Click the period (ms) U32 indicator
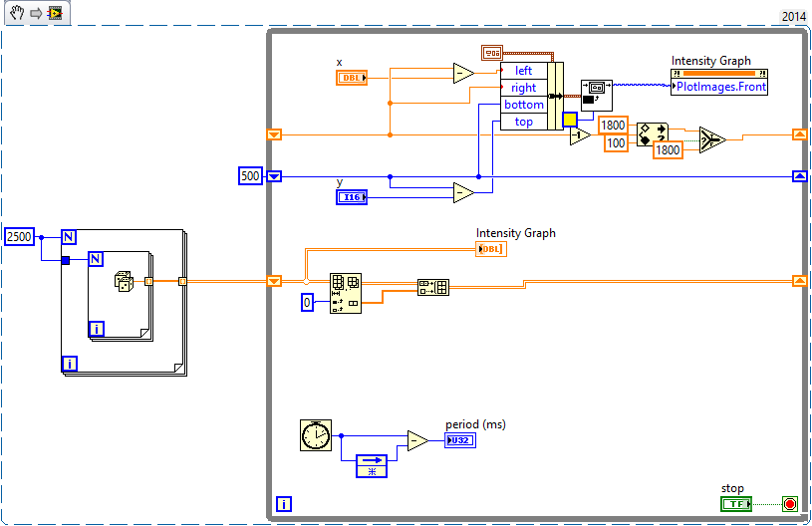This screenshot has height=526, width=812. [460, 440]
